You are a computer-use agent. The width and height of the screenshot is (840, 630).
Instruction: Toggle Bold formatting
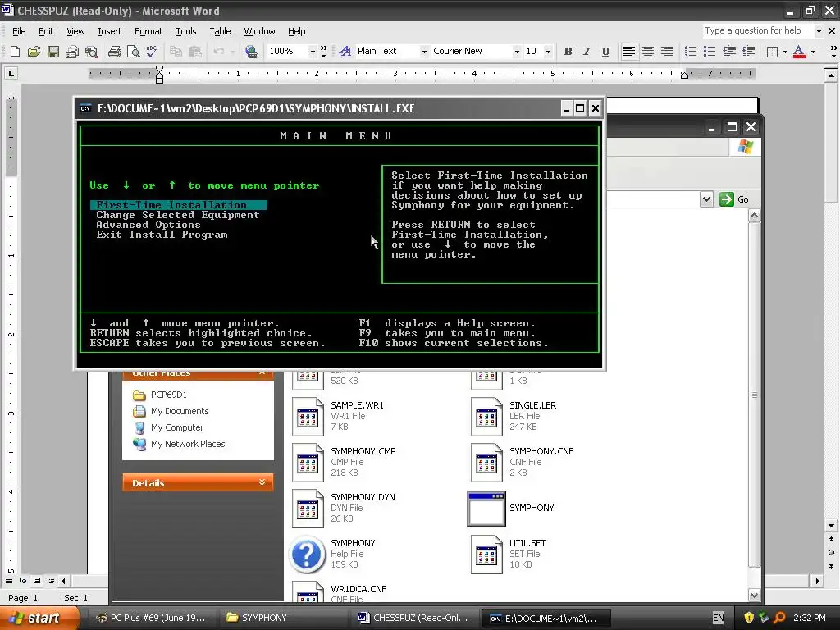coord(568,52)
